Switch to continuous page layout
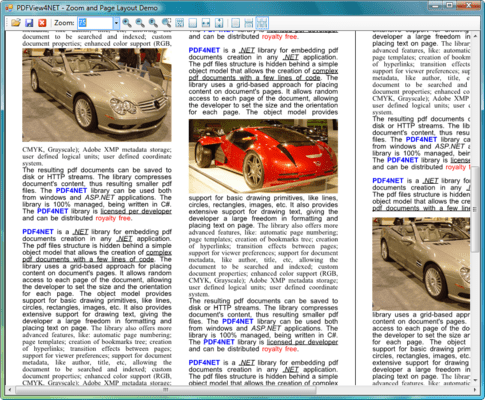 [249, 23]
